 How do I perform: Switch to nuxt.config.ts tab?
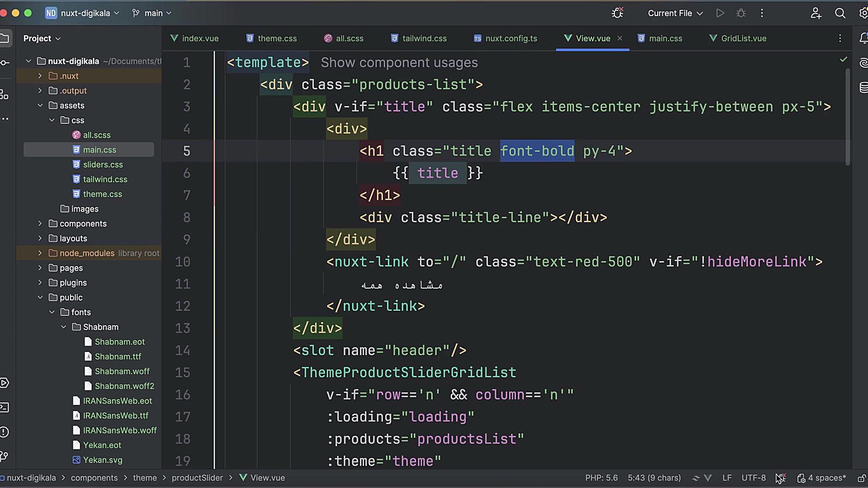click(505, 38)
